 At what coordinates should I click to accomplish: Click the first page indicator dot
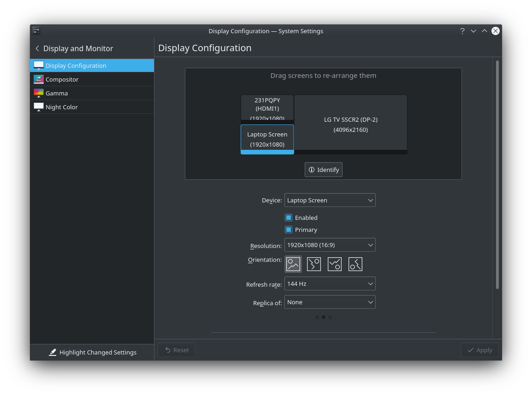click(317, 317)
